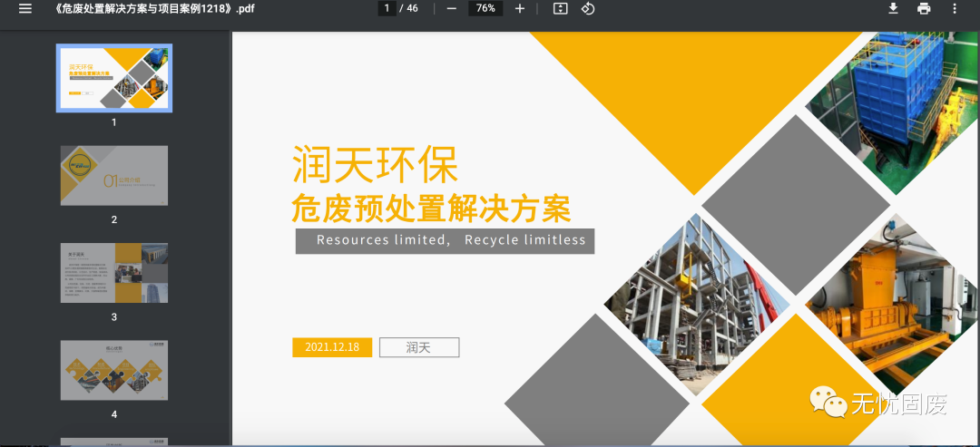Click the 润天 outlined box
The width and height of the screenshot is (980, 447).
419,347
